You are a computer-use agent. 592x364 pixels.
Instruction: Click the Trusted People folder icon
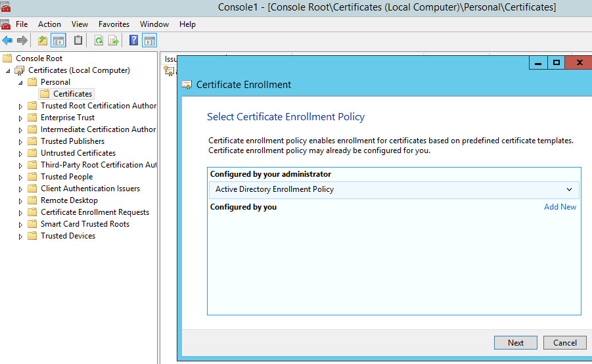32,177
